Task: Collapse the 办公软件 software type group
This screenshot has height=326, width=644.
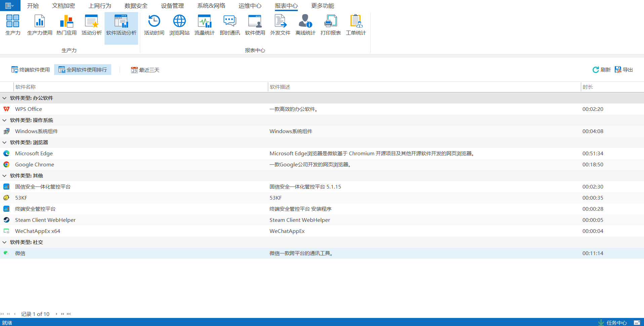Action: tap(4, 98)
